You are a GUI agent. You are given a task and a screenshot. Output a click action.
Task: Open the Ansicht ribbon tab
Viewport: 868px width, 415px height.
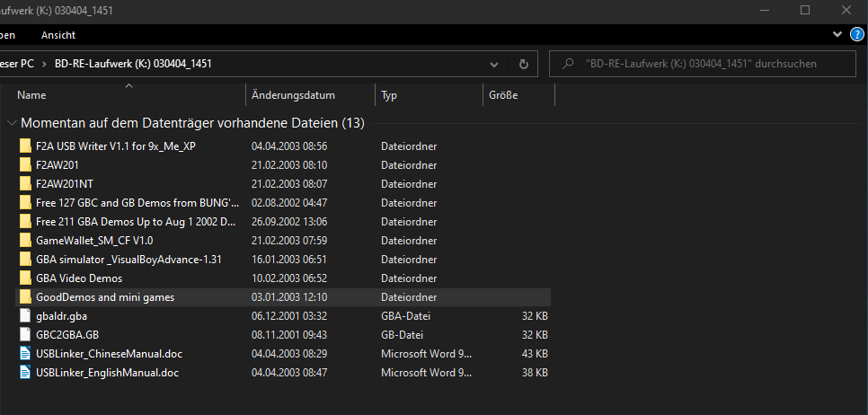coord(58,35)
